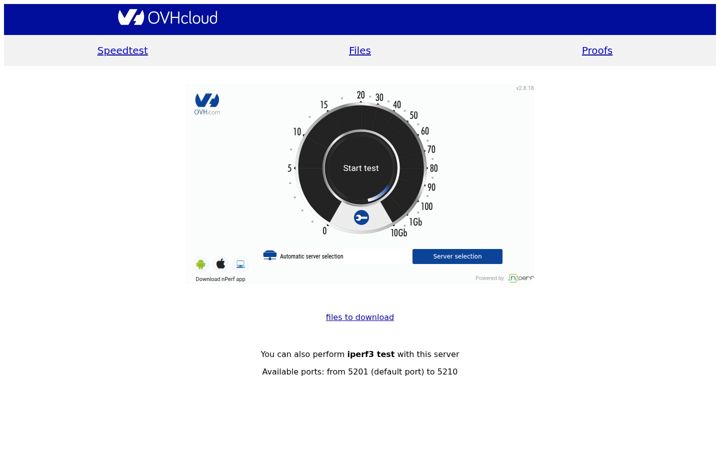Click the automatic server selection cloud icon
Viewport: 720px width, 450px height.
point(270,255)
